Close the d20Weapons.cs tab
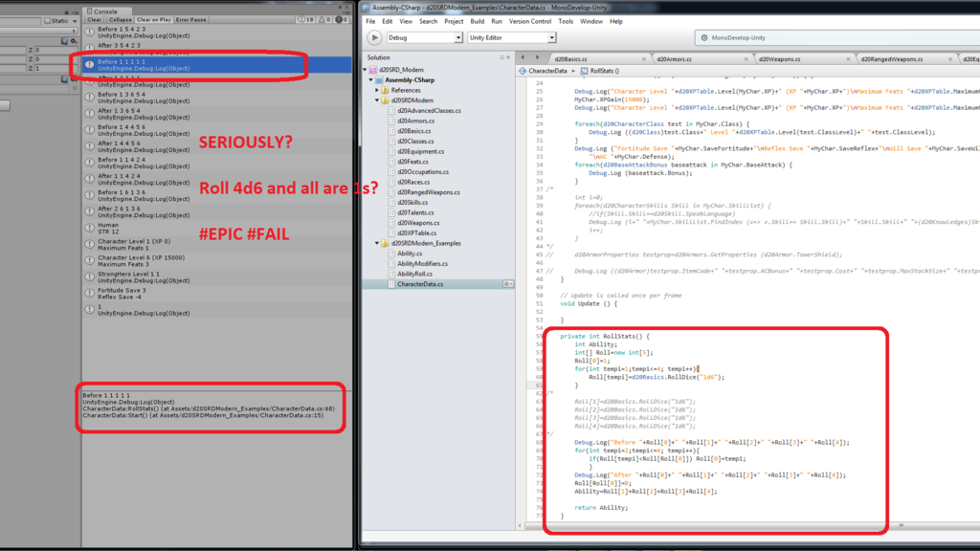This screenshot has width=980, height=551. pyautogui.click(x=848, y=59)
